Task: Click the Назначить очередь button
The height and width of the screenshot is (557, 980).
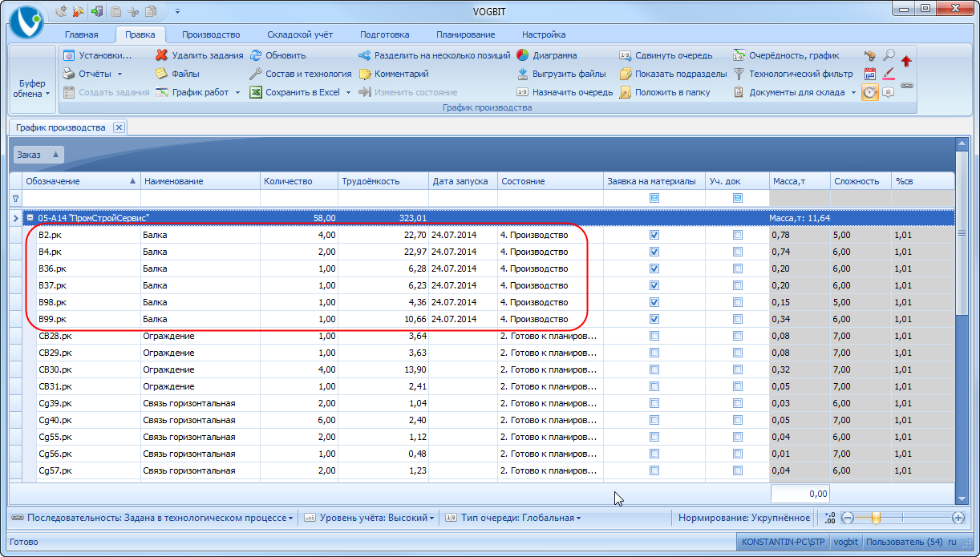Action: point(565,92)
